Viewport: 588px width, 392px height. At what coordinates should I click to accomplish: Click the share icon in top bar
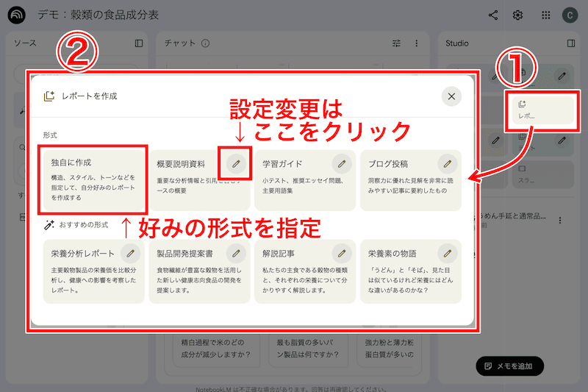point(493,15)
